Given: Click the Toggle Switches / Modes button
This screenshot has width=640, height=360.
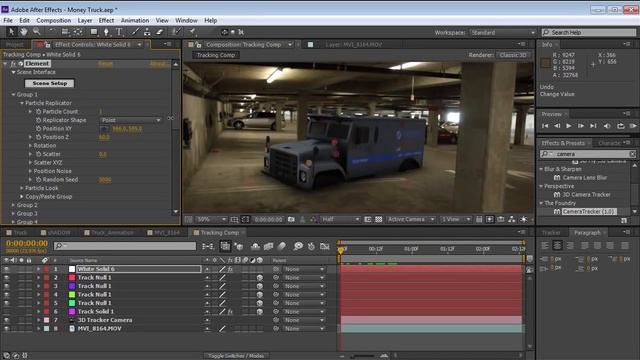Looking at the screenshot, I should [x=236, y=356].
